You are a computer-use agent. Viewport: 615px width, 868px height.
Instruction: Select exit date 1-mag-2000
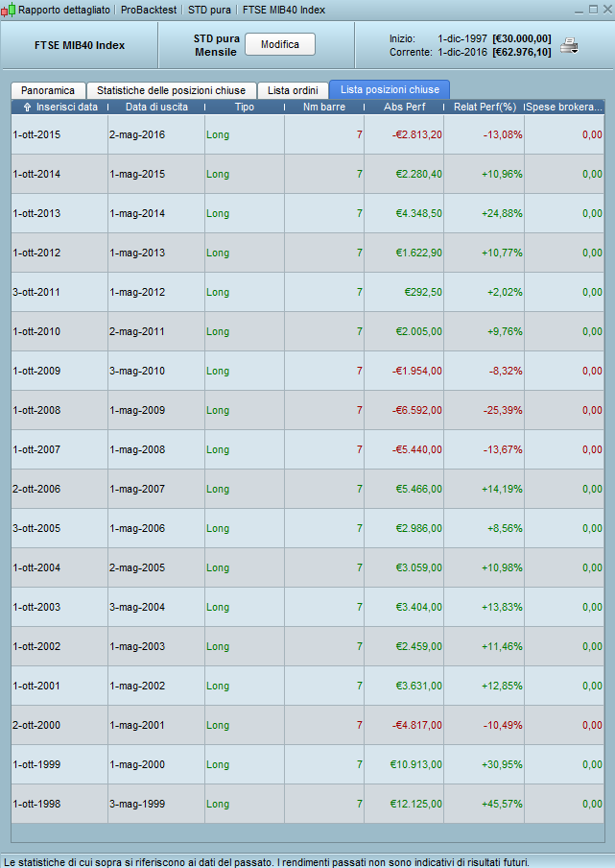(x=137, y=763)
